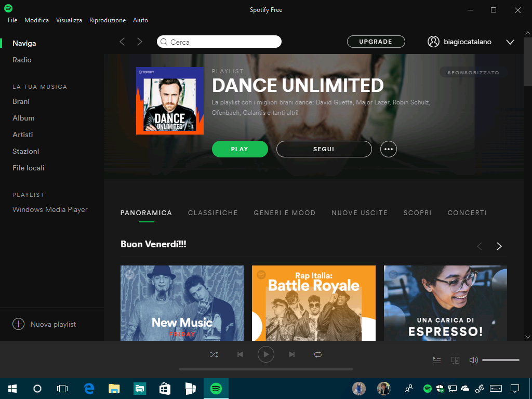
Task: Click the Nuova playlist label
Action: [54, 324]
